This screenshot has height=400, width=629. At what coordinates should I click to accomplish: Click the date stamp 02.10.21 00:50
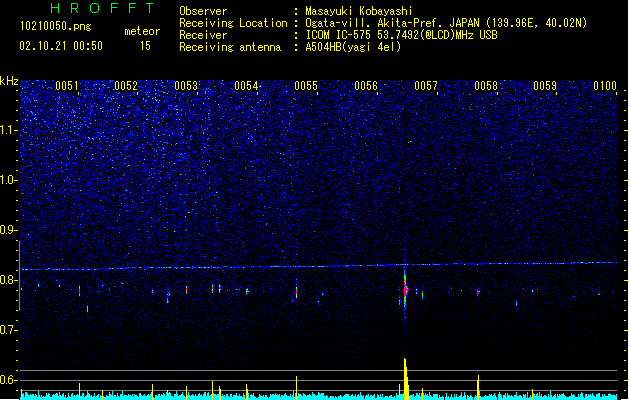(61, 46)
